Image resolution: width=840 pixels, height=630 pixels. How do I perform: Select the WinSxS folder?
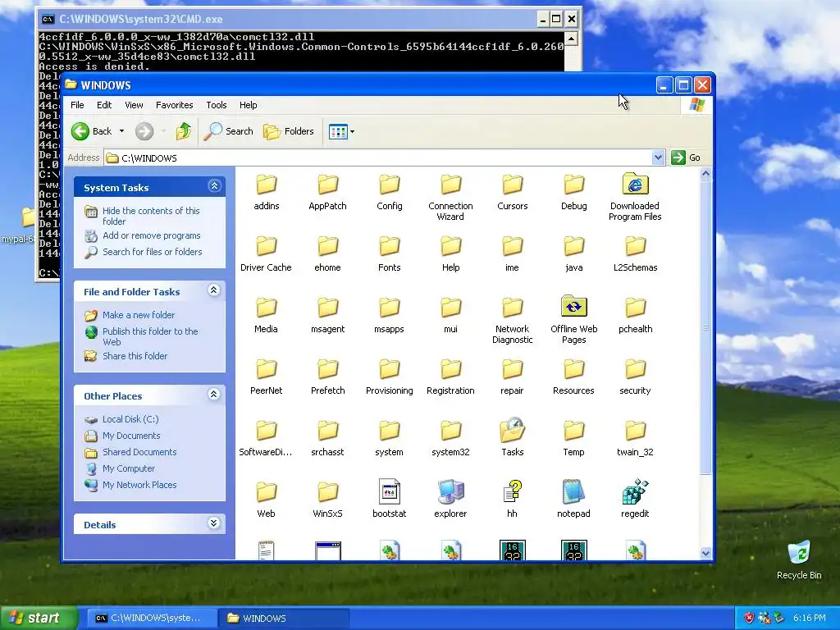pos(327,499)
